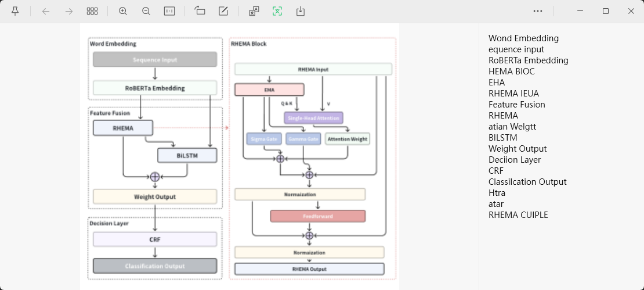This screenshot has height=290, width=644.
Task: Minimize the image viewer window
Action: pyautogui.click(x=580, y=11)
